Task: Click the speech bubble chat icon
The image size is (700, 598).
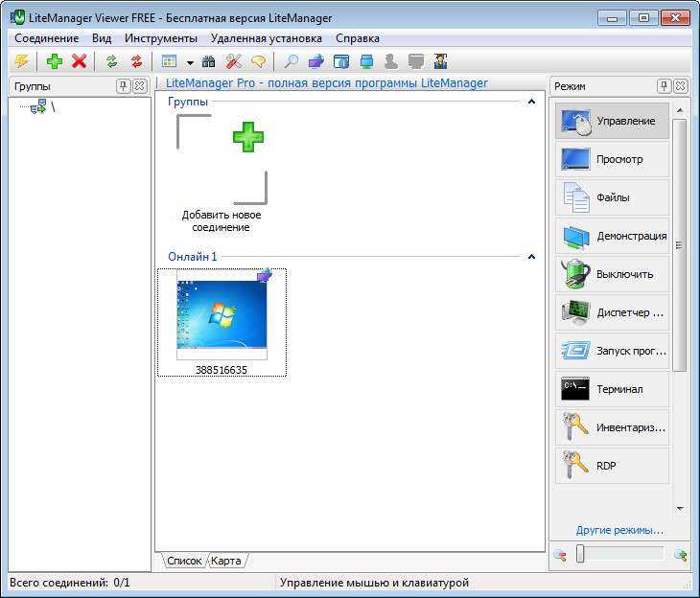Action: click(x=259, y=61)
